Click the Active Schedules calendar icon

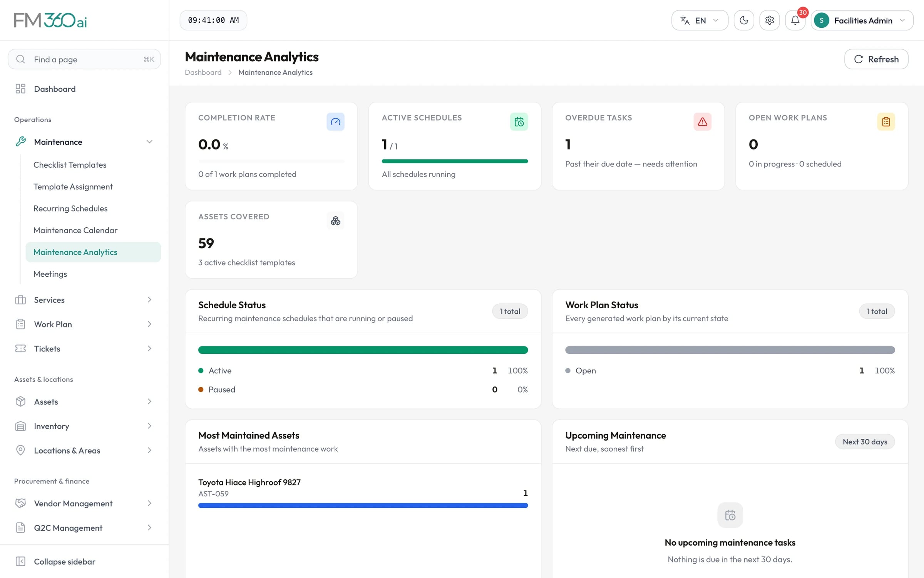pos(519,122)
